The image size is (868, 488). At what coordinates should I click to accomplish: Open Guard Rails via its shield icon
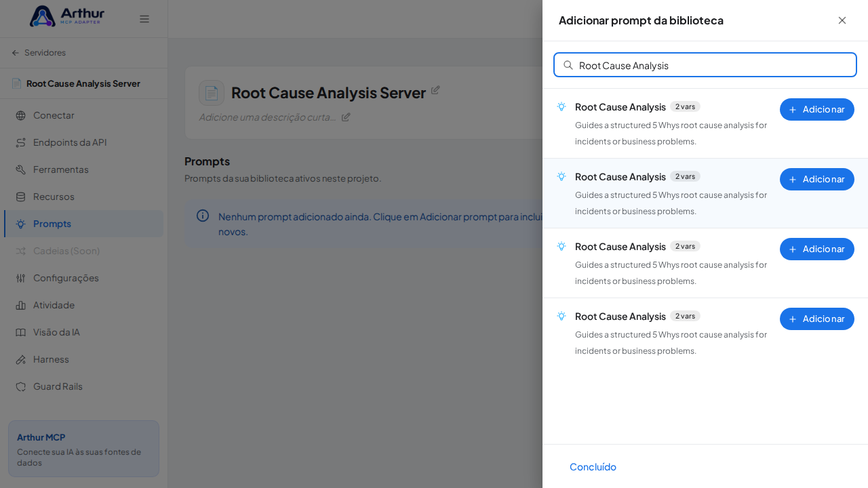click(20, 386)
